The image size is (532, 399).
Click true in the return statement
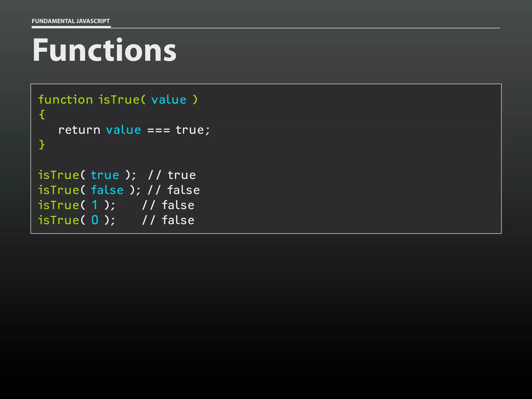pyautogui.click(x=190, y=130)
